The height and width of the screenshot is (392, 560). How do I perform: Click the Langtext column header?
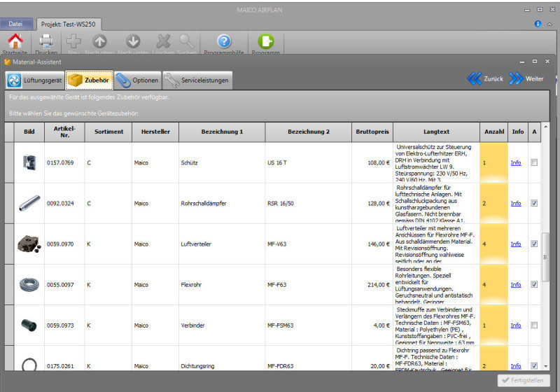coord(436,132)
